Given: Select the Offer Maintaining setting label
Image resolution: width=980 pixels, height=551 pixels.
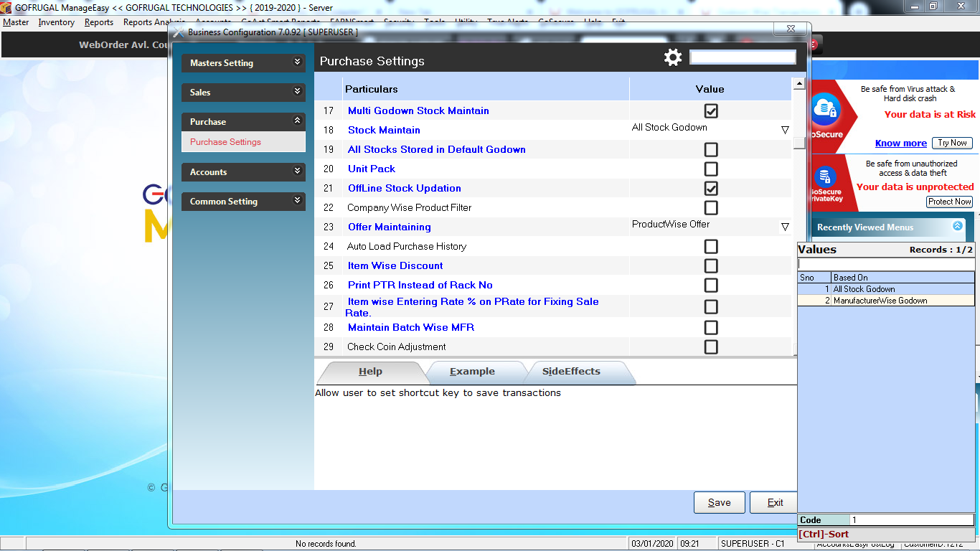Looking at the screenshot, I should coord(390,227).
